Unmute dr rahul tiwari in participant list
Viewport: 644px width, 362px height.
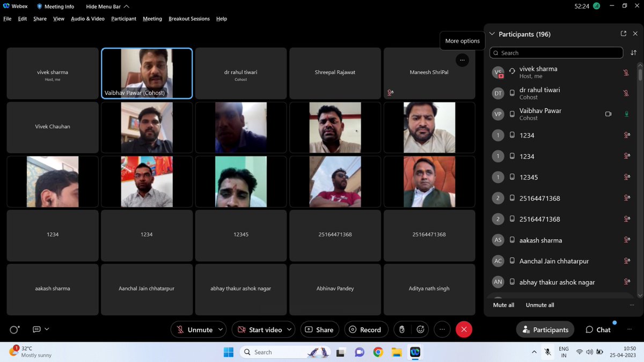point(626,93)
